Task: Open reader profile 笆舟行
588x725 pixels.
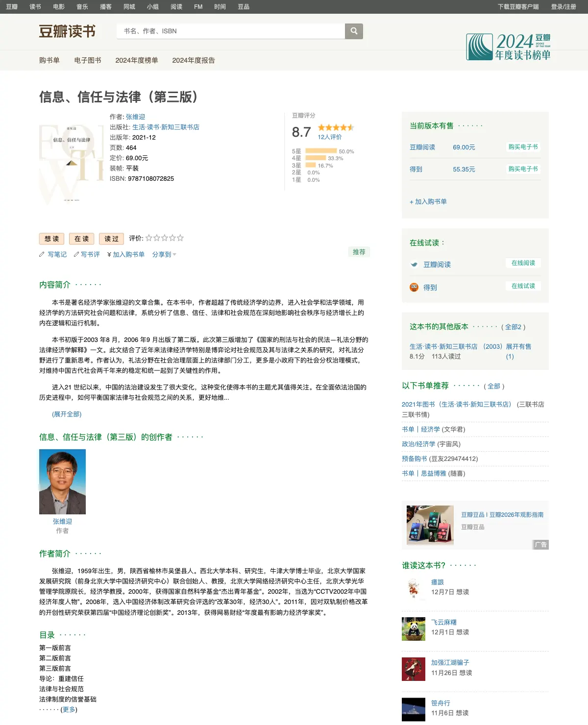Action: tap(441, 703)
